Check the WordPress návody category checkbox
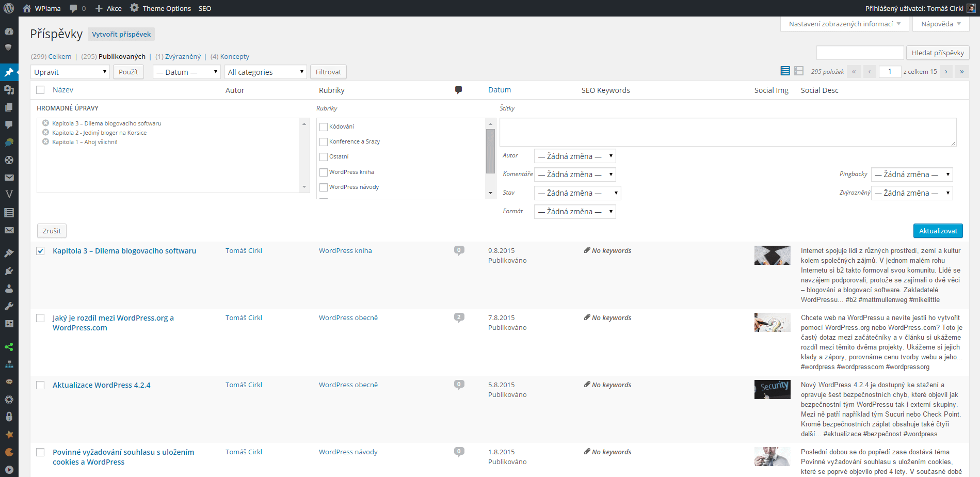Screen dimensions: 980x477 (324, 187)
